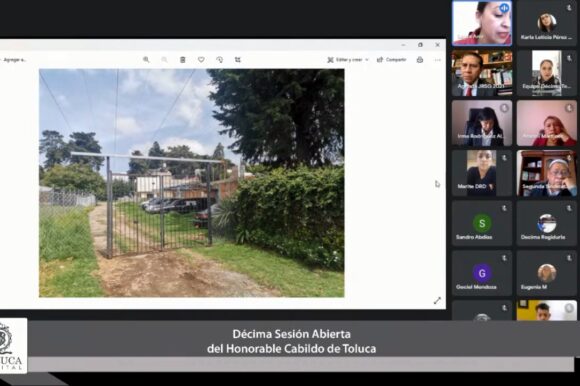The height and width of the screenshot is (386, 580).
Task: Select Sandro Abdias participant tile
Action: point(482,223)
